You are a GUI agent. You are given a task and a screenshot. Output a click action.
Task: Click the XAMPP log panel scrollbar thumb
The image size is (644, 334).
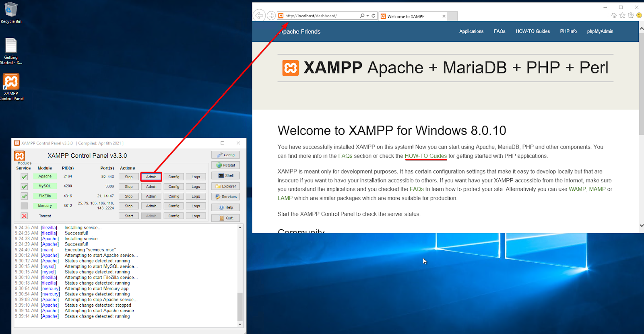point(240,307)
